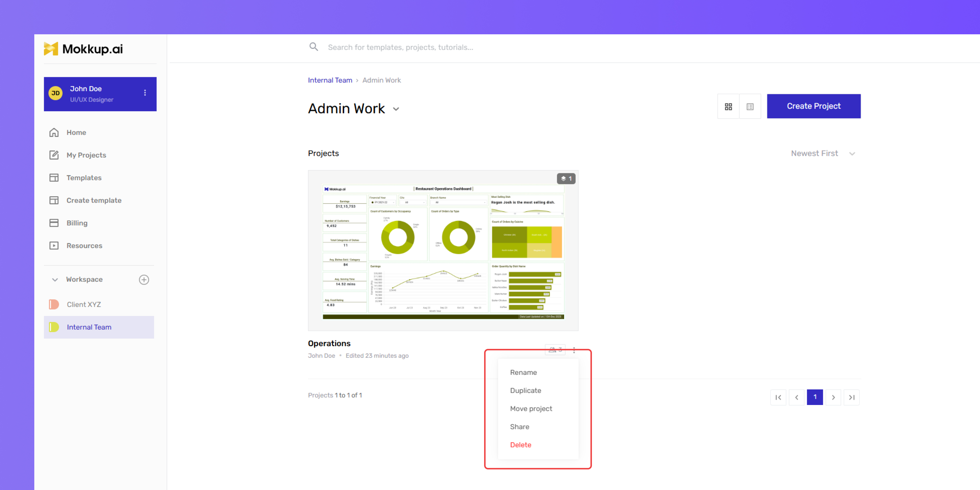The width and height of the screenshot is (980, 490).
Task: Switch to grid view layout
Action: coord(728,107)
